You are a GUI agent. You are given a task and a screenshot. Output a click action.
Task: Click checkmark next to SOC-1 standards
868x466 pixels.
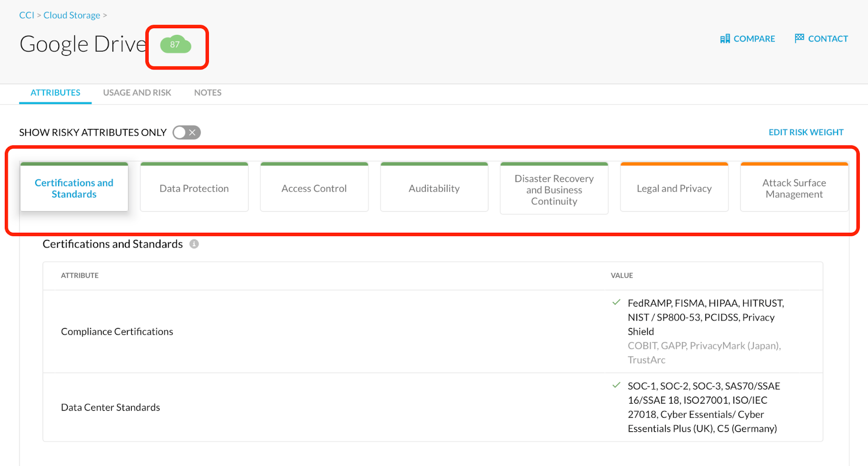(616, 386)
